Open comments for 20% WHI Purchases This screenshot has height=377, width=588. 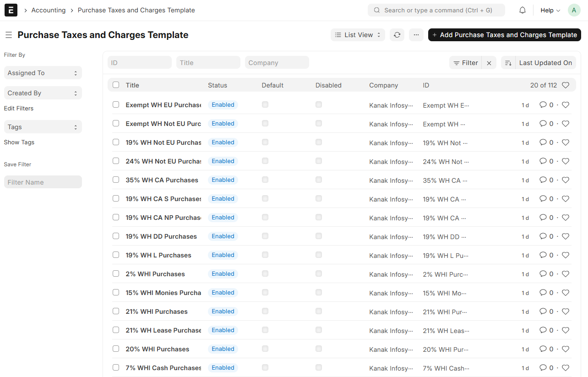546,349
